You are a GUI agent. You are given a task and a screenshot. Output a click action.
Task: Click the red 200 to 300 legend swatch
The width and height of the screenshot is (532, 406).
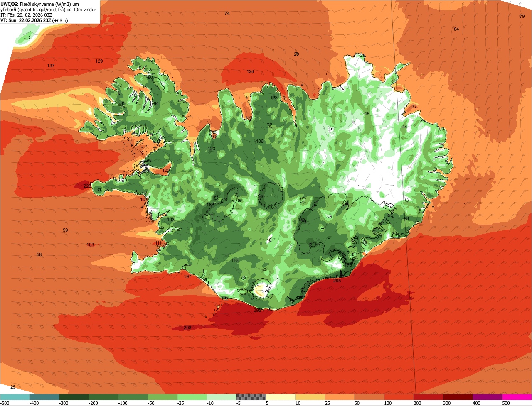pyautogui.click(x=428, y=397)
